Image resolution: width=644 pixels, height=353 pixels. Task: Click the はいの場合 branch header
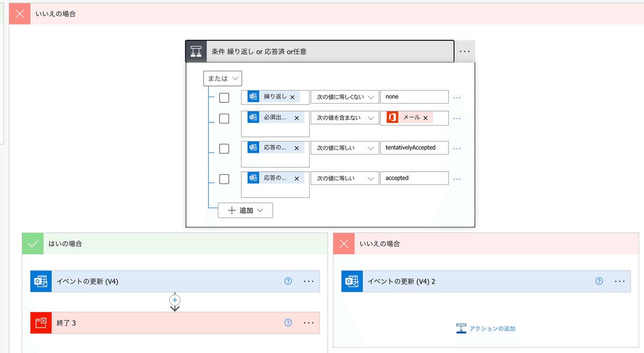point(175,244)
